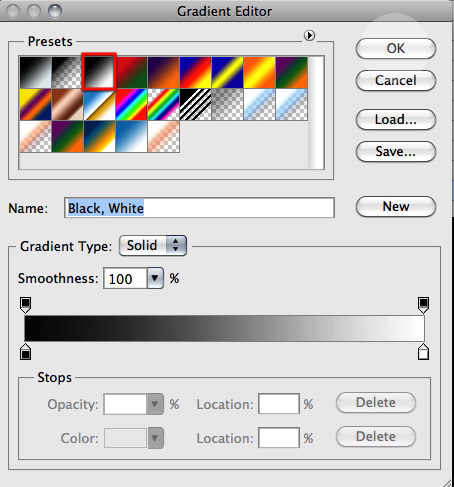Select the Foreground to Transparent preset

click(x=67, y=73)
